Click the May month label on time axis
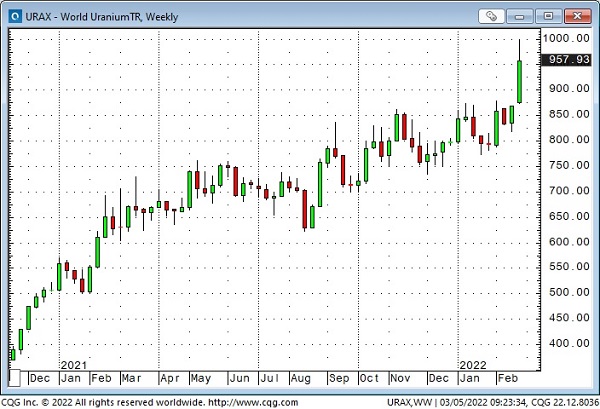The image size is (600, 409). (x=201, y=378)
